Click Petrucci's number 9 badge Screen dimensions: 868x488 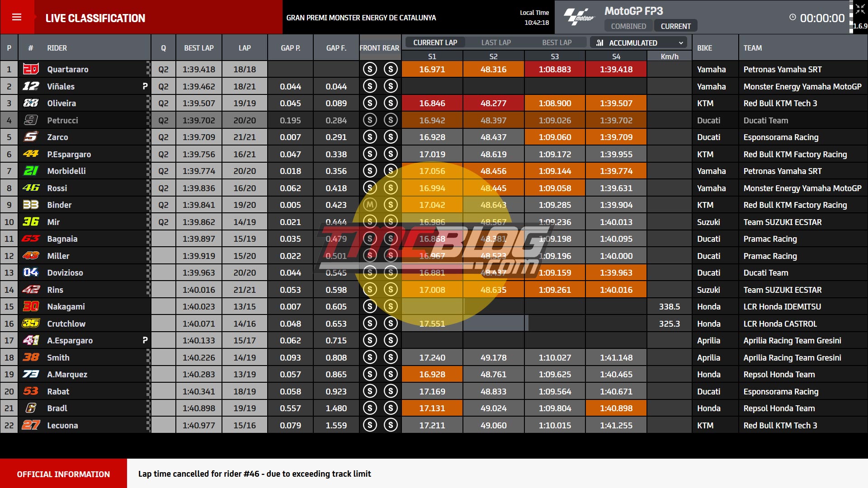(31, 120)
